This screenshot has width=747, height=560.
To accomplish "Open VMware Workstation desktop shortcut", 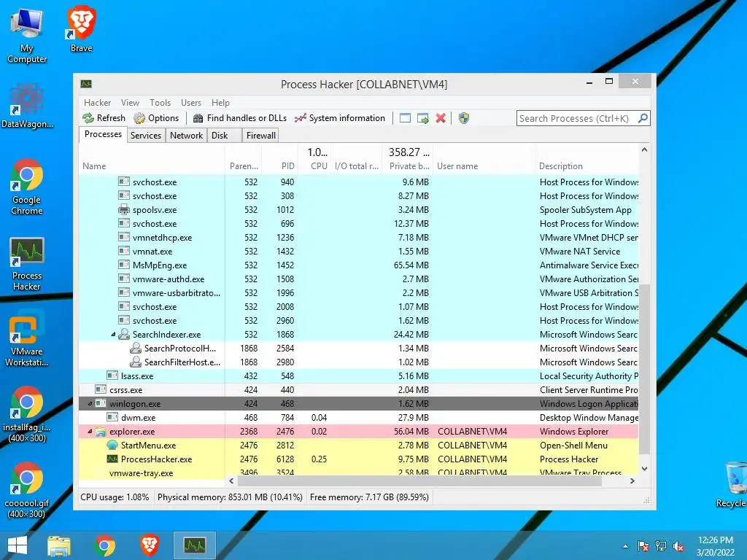I will tap(27, 338).
